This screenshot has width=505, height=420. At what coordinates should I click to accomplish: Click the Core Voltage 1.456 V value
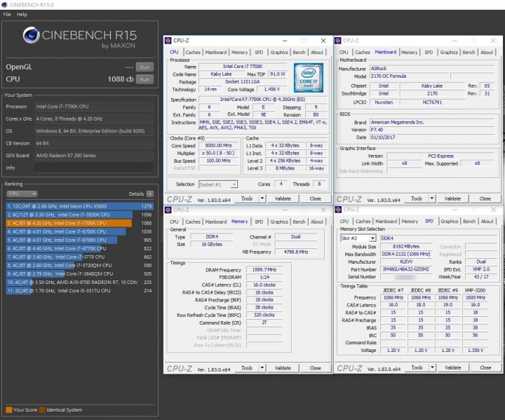tap(272, 89)
